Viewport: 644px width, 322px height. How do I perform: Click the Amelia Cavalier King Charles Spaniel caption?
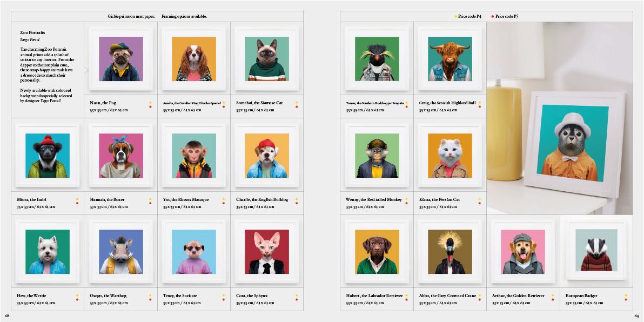pyautogui.click(x=192, y=103)
